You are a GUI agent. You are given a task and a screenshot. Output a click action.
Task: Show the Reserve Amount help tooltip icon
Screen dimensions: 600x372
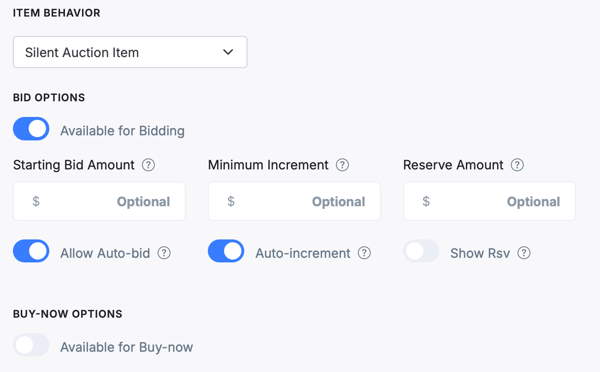pos(517,165)
